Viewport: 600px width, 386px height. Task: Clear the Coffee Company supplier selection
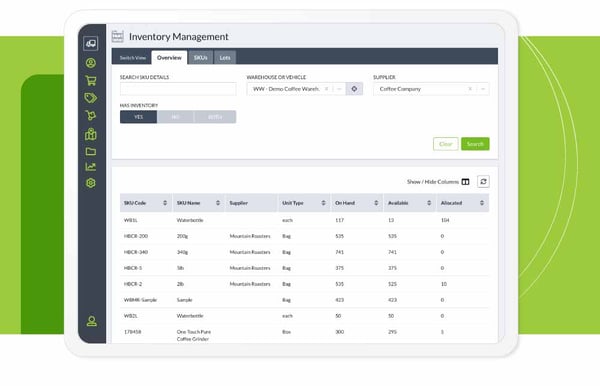point(470,89)
